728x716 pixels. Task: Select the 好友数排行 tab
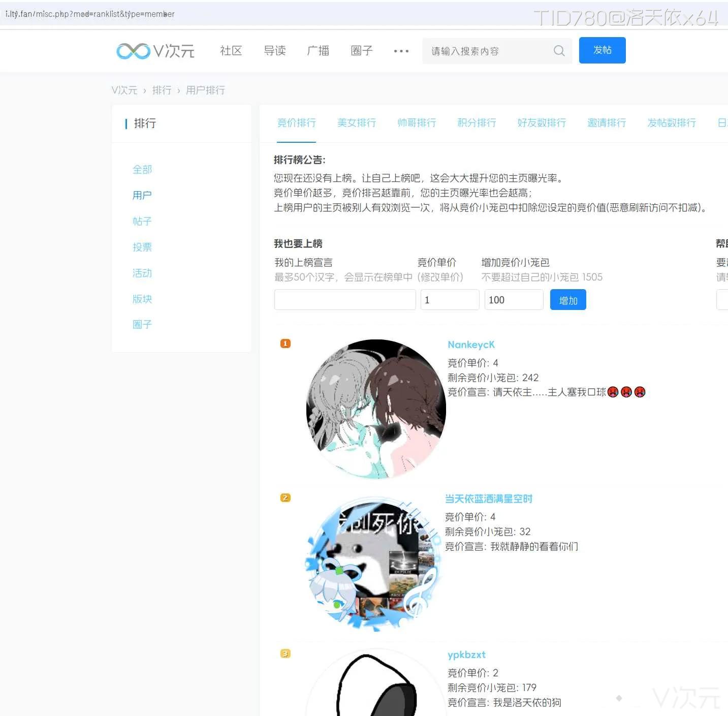point(542,122)
